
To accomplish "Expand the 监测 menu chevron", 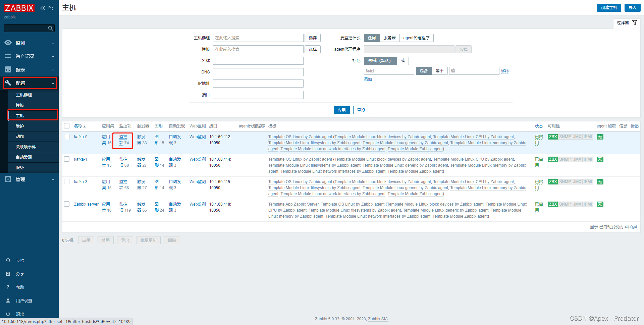I will (x=53, y=43).
